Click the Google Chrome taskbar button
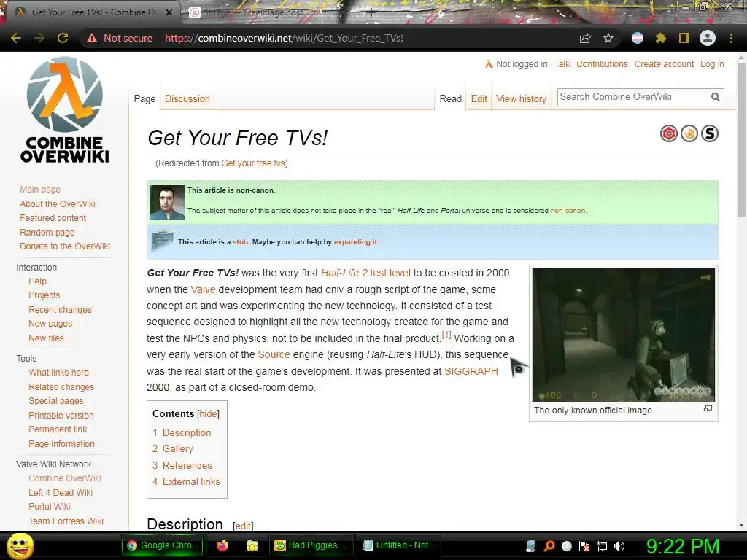The image size is (747, 560). [x=163, y=545]
